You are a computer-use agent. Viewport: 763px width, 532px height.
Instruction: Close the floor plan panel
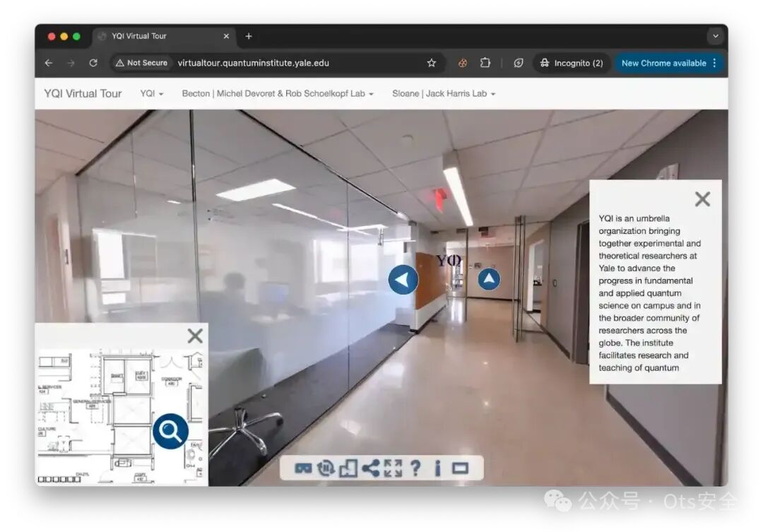click(x=195, y=336)
